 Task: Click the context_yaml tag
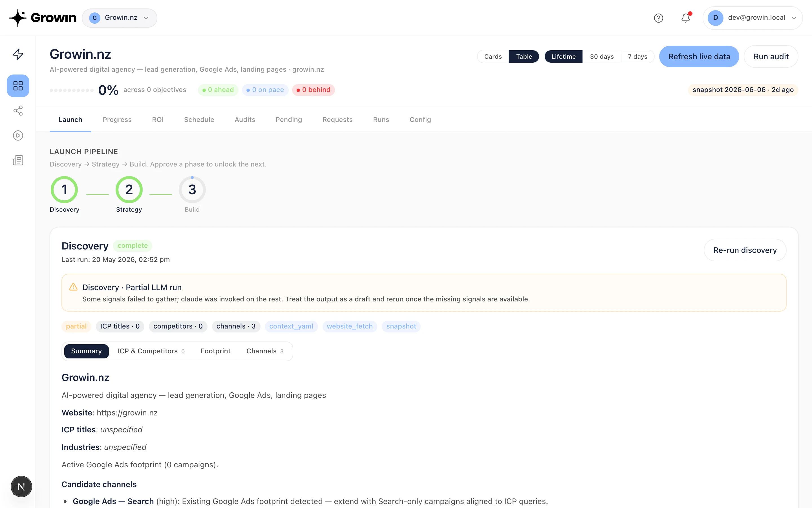tap(291, 326)
